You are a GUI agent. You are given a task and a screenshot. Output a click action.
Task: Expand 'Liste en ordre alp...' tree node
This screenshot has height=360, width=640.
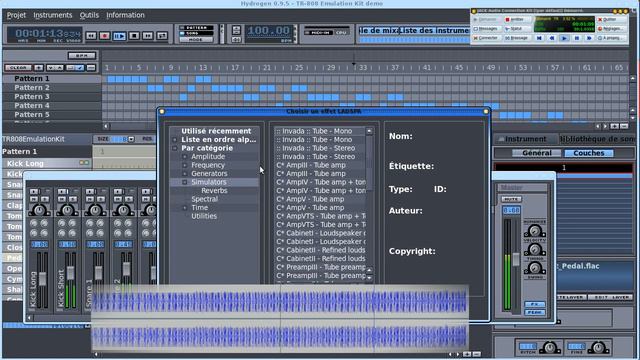click(x=175, y=140)
